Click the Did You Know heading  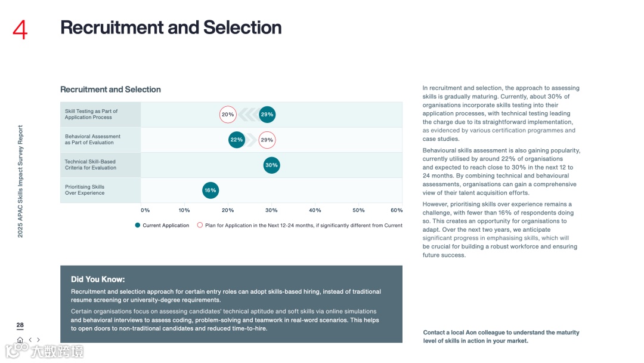98,279
